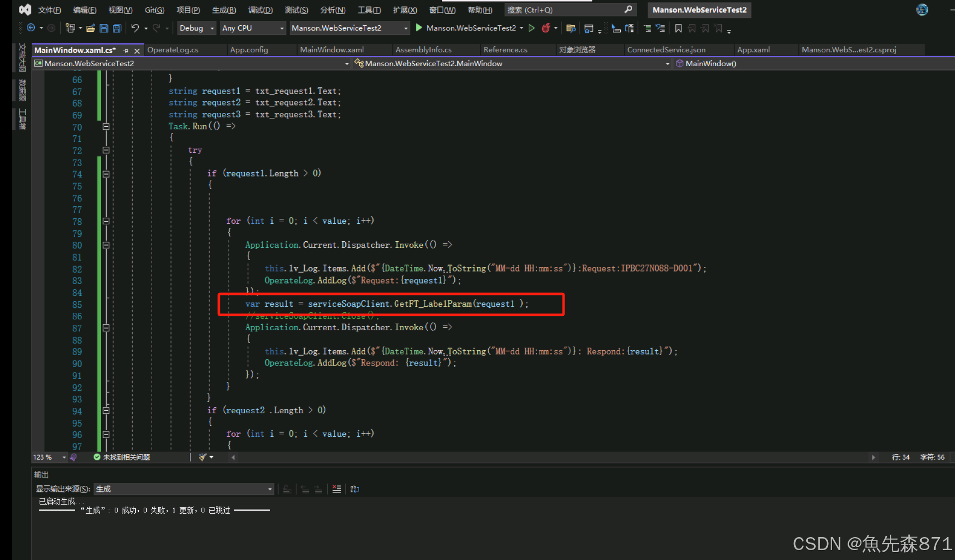955x560 pixels.
Task: Click the cursor selection toolbar icon
Action: coord(616,28)
